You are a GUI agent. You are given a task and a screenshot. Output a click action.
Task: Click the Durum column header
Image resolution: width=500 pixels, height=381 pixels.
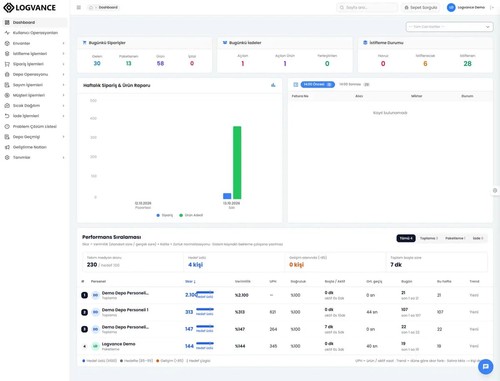click(467, 96)
